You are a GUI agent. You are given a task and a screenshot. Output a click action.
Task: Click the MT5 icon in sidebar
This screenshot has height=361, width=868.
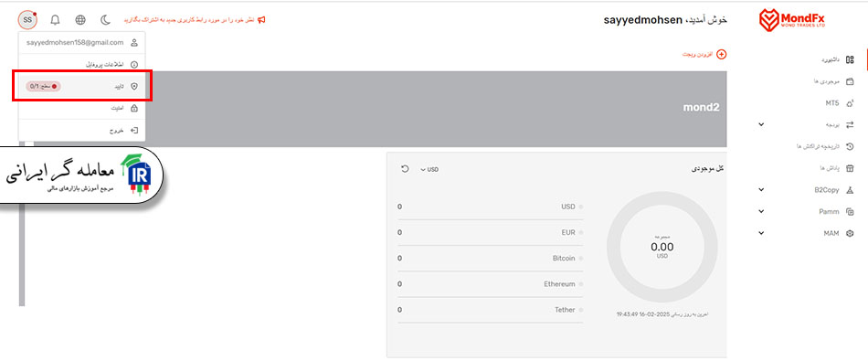click(x=851, y=103)
